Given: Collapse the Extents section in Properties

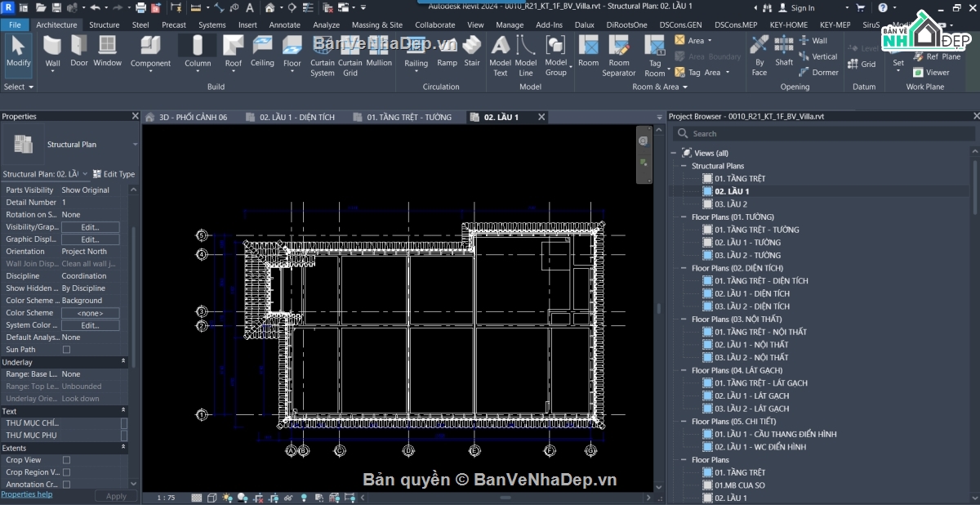Looking at the screenshot, I should [123, 447].
